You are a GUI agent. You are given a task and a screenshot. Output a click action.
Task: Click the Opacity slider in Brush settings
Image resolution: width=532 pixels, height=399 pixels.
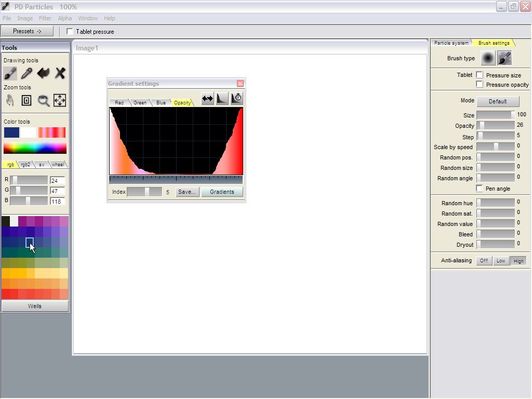point(496,125)
